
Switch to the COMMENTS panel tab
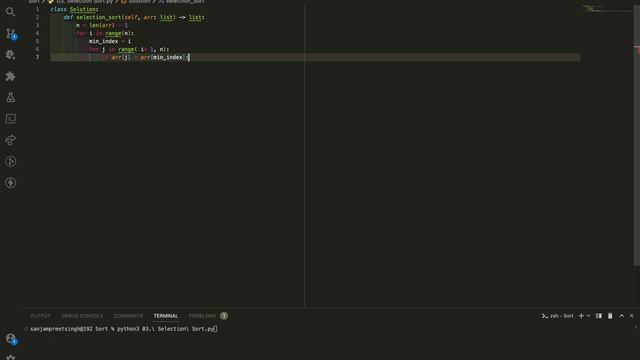(x=128, y=316)
